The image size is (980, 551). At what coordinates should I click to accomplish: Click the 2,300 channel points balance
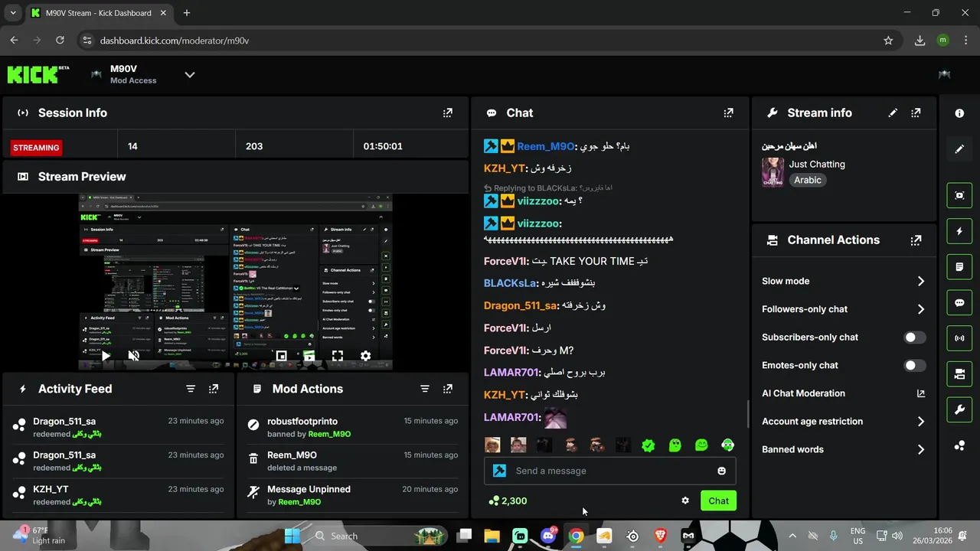(x=508, y=500)
